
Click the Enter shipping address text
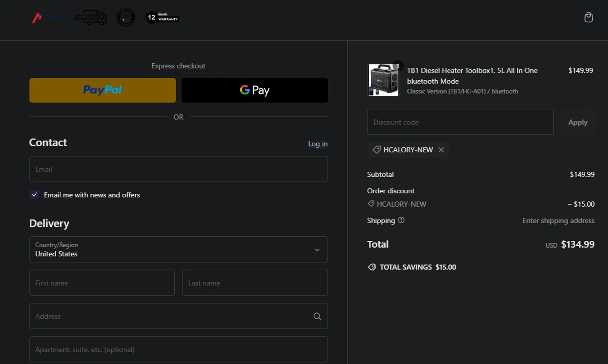[x=559, y=221]
